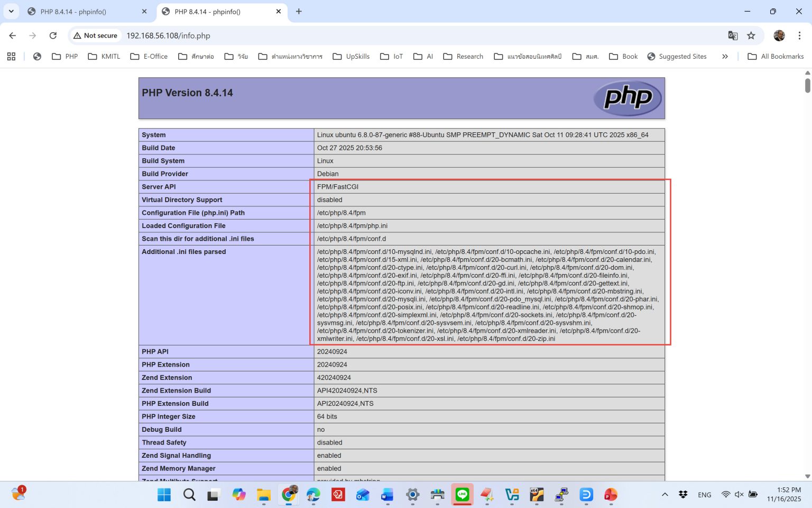Open Windows Search from the taskbar

(189, 494)
